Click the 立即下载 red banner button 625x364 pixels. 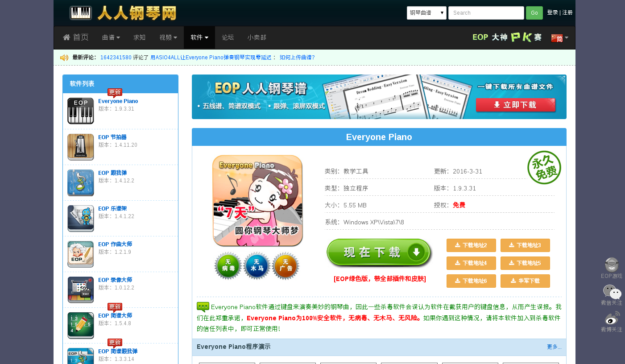(516, 105)
